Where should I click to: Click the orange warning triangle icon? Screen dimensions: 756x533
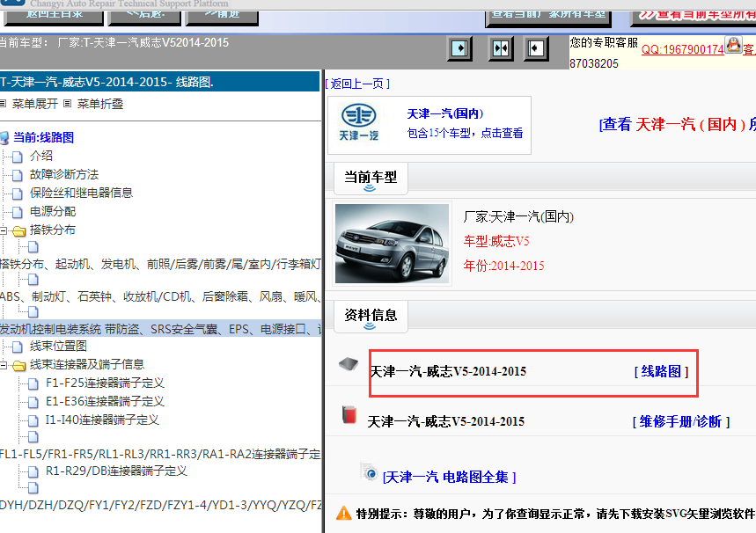tap(344, 513)
